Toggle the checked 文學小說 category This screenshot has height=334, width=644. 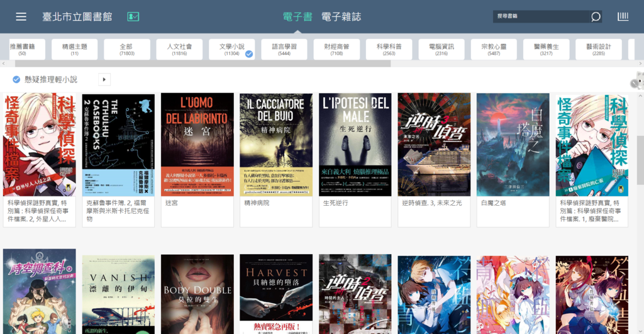[x=231, y=49]
